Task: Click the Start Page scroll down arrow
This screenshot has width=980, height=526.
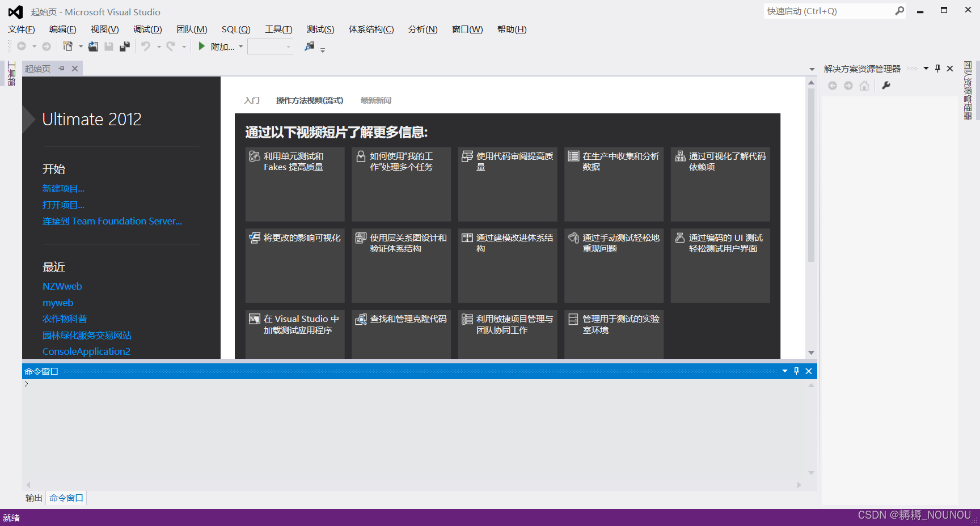Action: click(x=812, y=353)
